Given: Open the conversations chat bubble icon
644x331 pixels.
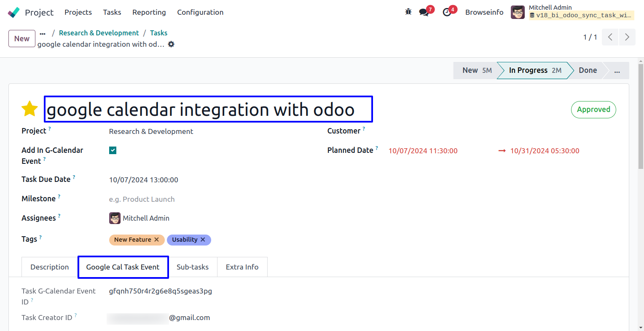Looking at the screenshot, I should pos(424,12).
